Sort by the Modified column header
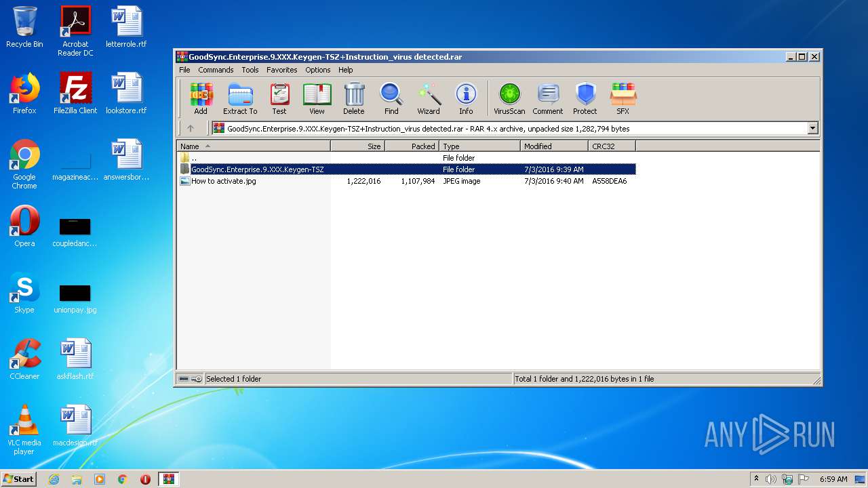 click(x=555, y=146)
